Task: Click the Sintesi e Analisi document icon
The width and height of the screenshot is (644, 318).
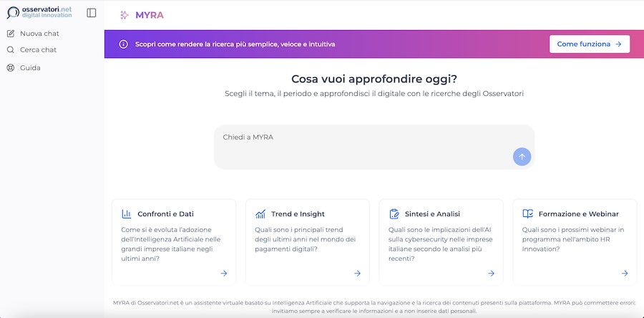Action: [394, 213]
